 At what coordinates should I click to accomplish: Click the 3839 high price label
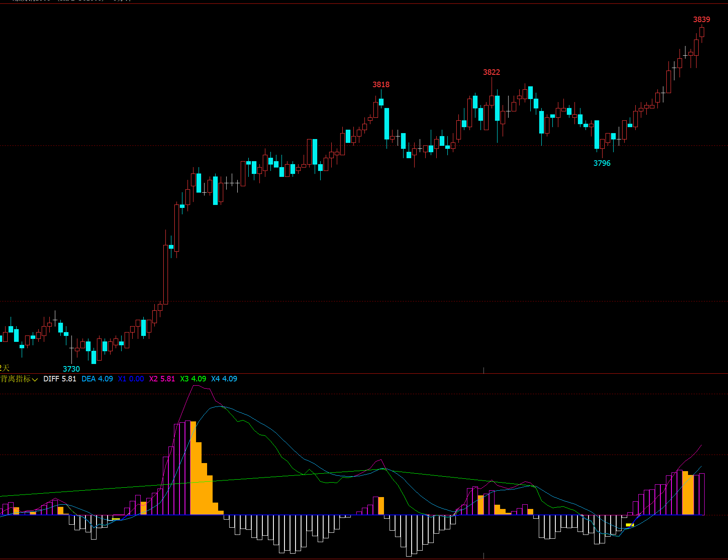tap(702, 20)
